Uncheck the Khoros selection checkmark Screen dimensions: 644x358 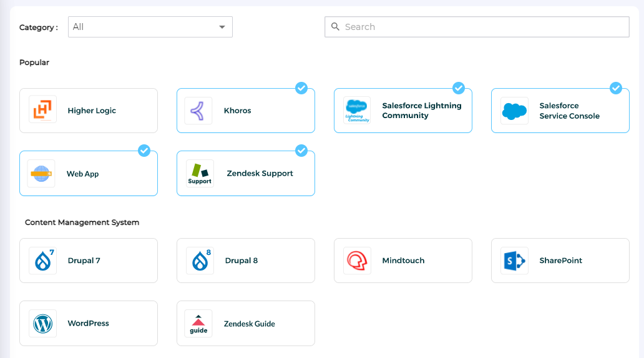click(x=301, y=88)
